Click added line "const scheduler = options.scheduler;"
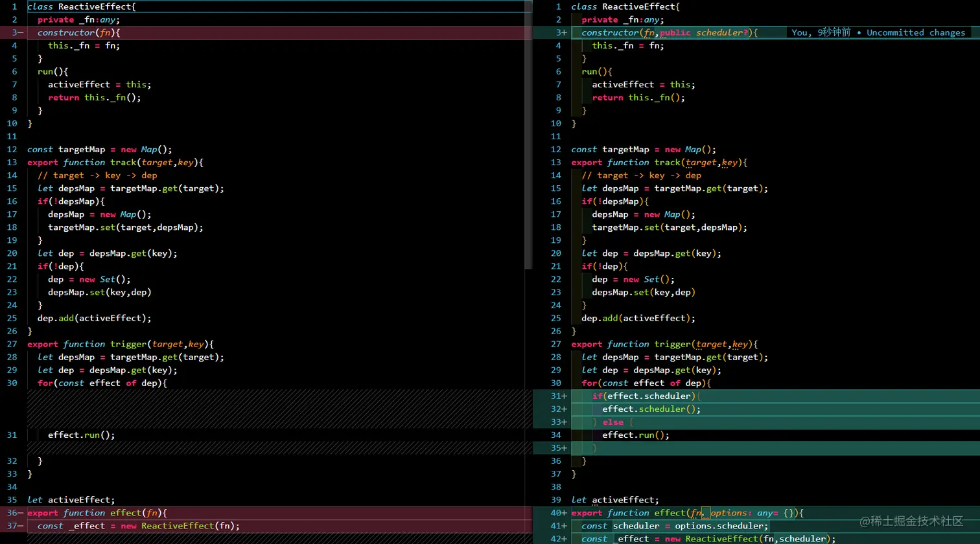Screen dimensions: 980x544 [675, 525]
